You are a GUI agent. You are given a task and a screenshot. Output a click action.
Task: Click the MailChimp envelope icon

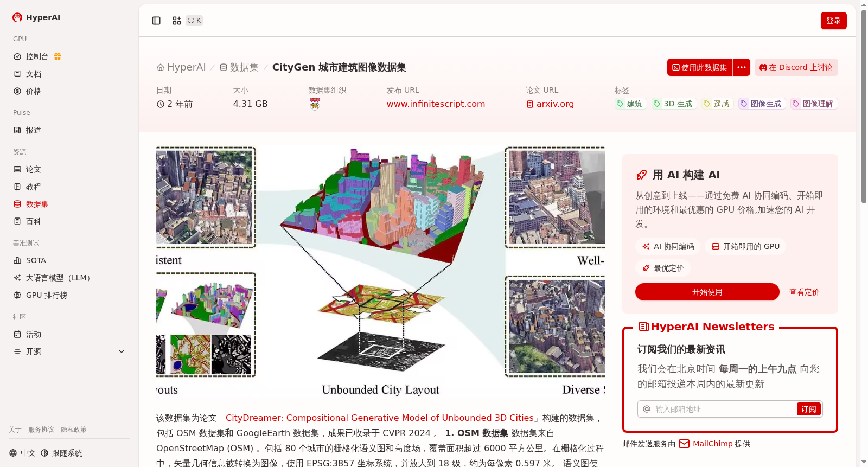point(684,444)
